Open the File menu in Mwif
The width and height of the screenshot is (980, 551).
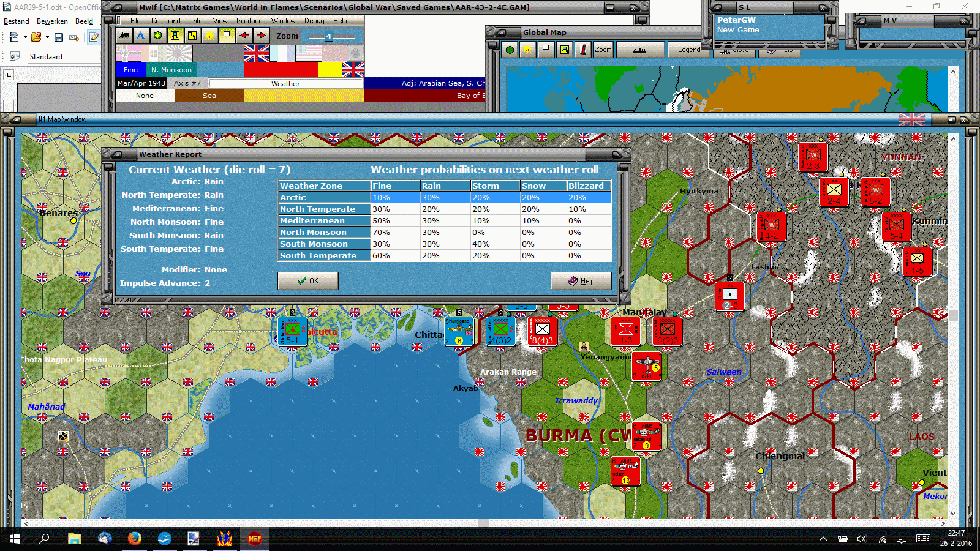[135, 21]
